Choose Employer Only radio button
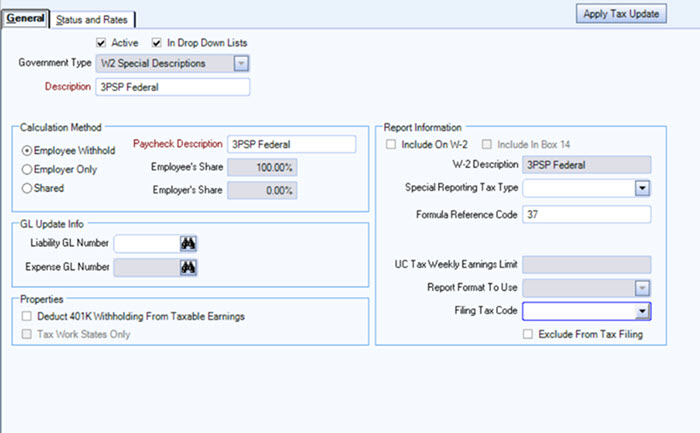The width and height of the screenshot is (700, 433). pos(27,169)
